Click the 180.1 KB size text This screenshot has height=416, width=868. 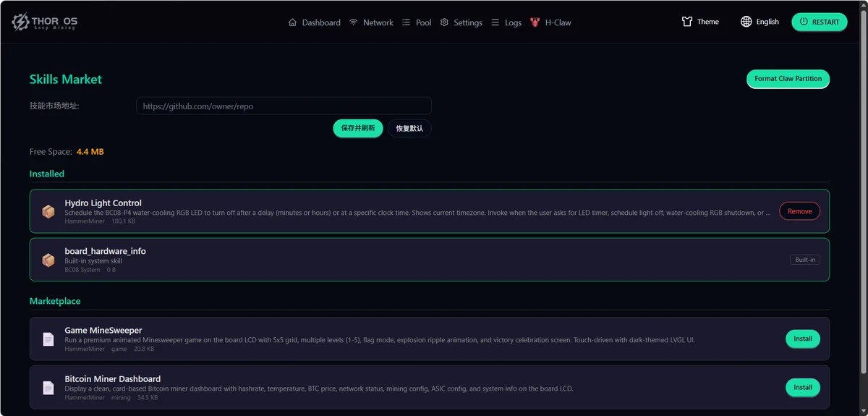coord(123,221)
